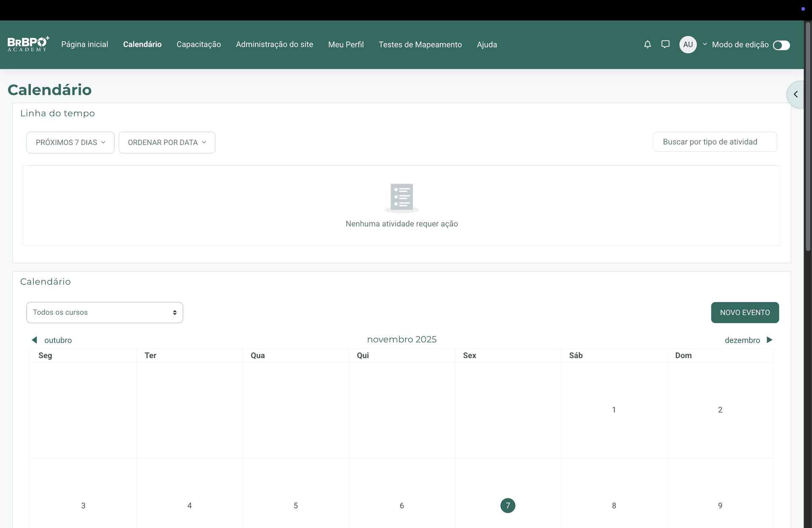Open the blocks drawer arrow on the right

click(796, 94)
